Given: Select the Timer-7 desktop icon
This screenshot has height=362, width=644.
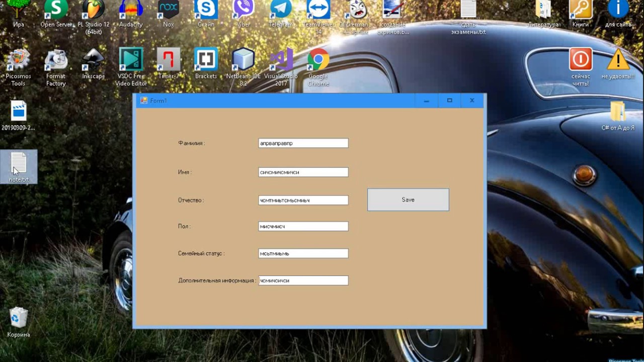Looking at the screenshot, I should (169, 64).
